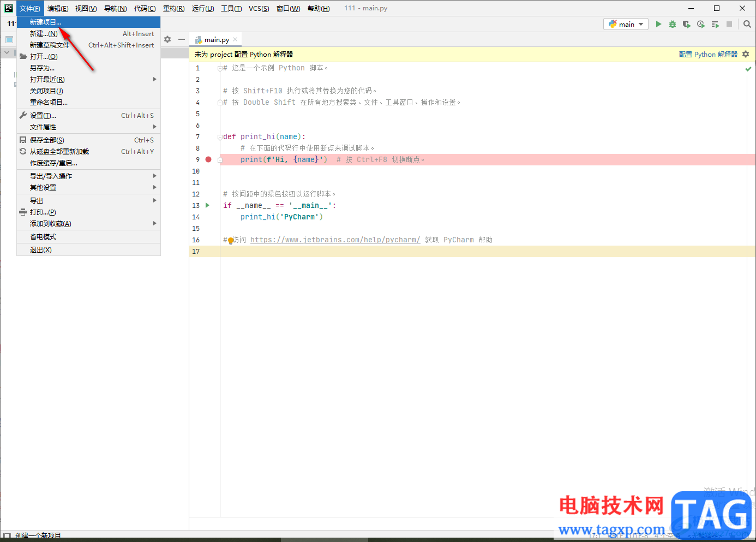
Task: Choose 打开...(O) with the folder icon
Action: [88, 57]
